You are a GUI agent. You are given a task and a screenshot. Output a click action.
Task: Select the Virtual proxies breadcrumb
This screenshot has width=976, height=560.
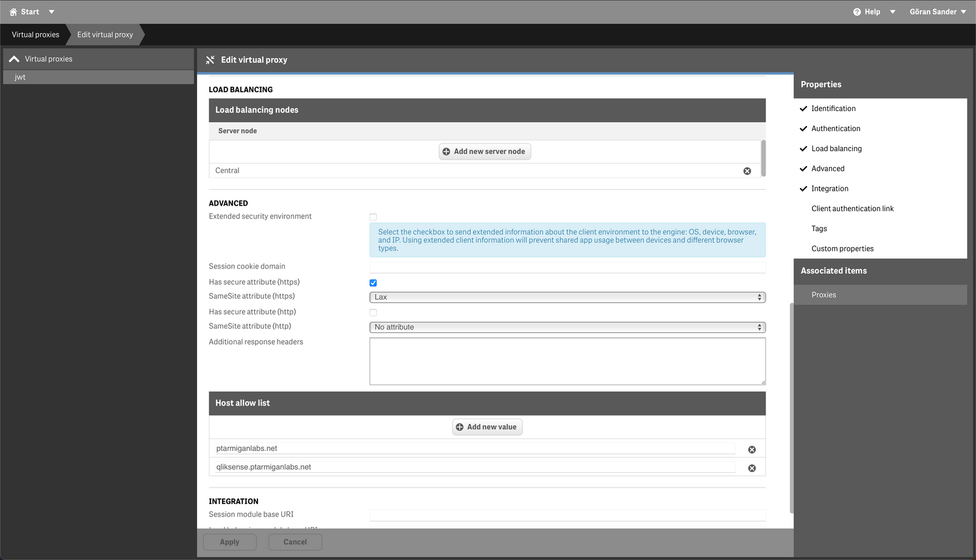34,34
